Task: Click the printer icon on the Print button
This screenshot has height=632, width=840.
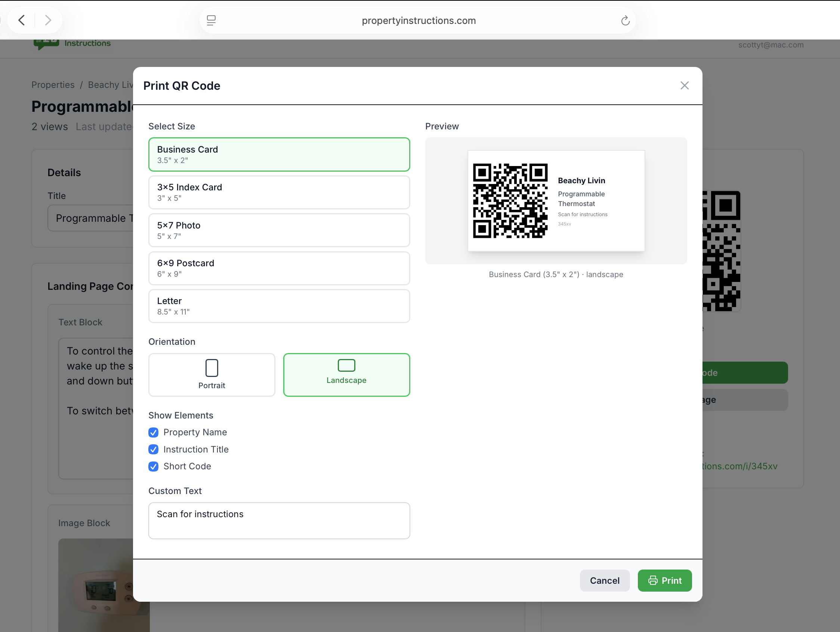Action: (x=653, y=580)
